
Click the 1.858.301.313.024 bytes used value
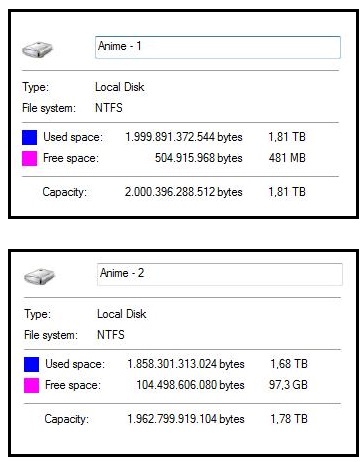(x=186, y=364)
